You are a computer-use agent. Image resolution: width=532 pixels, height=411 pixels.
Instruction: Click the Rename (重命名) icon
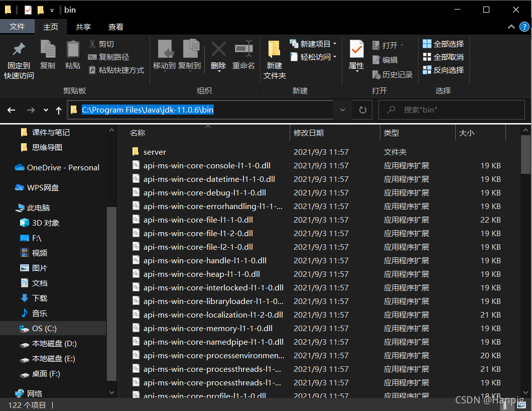click(x=243, y=49)
